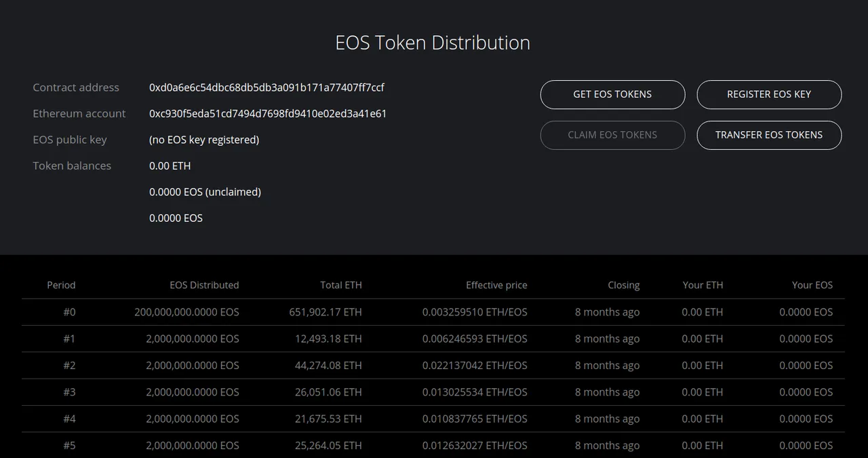Viewport: 868px width, 458px height.
Task: Select period #2 in the table
Action: (69, 365)
